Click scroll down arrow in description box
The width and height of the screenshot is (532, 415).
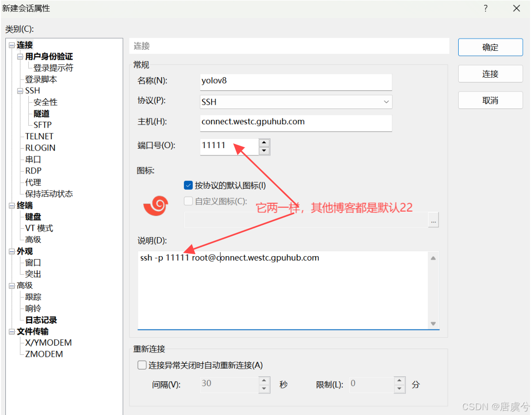pyautogui.click(x=433, y=324)
